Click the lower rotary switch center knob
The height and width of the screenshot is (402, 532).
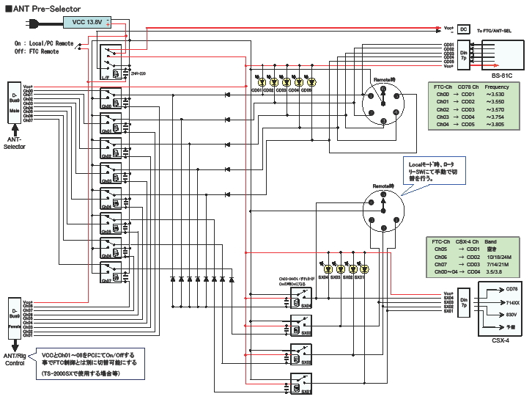383,211
